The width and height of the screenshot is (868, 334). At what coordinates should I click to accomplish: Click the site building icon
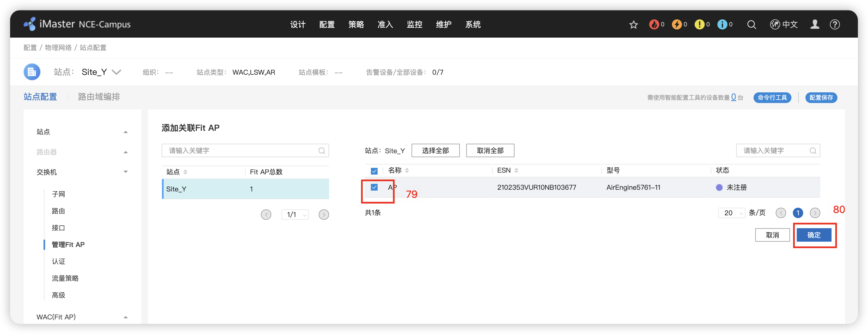pos(32,72)
